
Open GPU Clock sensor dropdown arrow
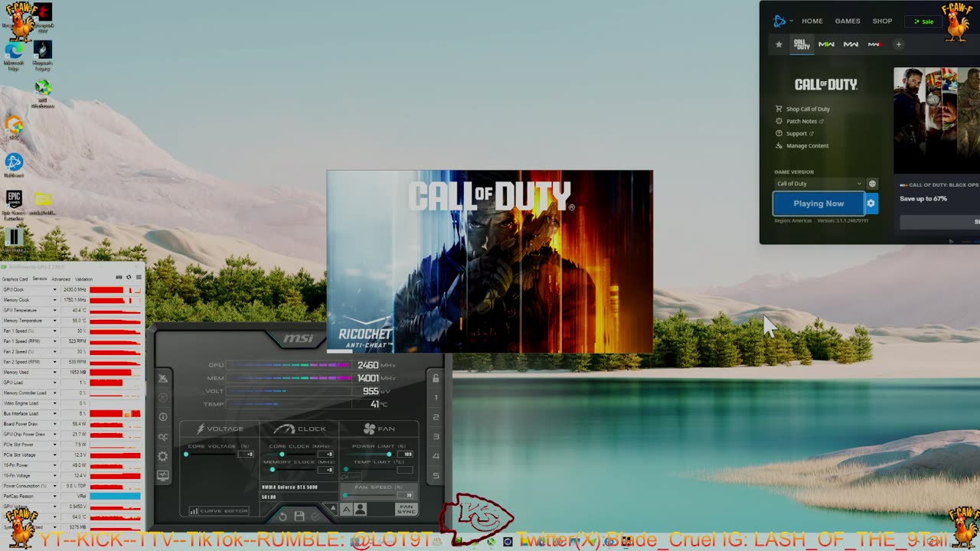(54, 290)
